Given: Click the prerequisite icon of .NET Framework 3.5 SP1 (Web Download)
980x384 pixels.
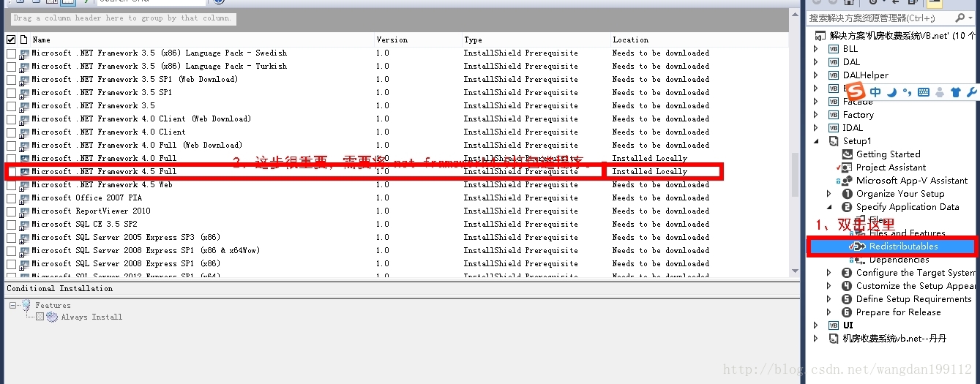Looking at the screenshot, I should [x=24, y=80].
